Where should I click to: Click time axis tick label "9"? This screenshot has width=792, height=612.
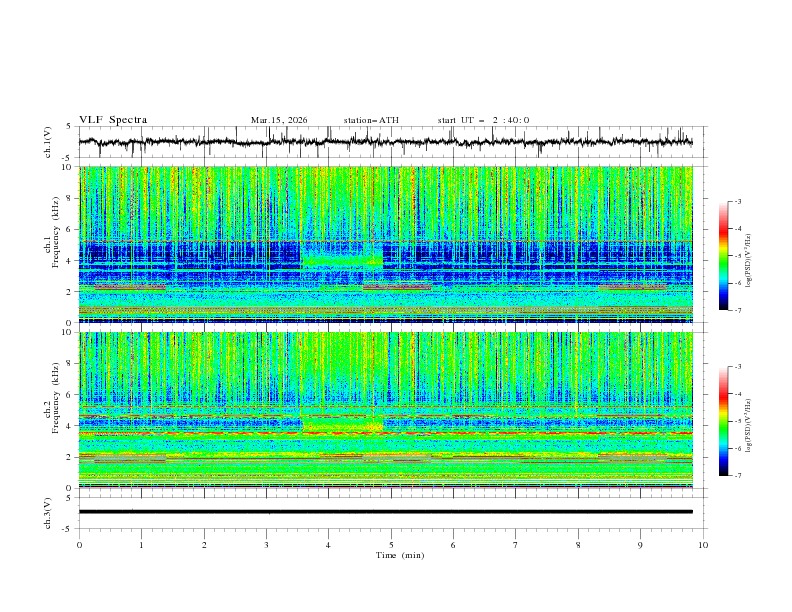click(640, 545)
